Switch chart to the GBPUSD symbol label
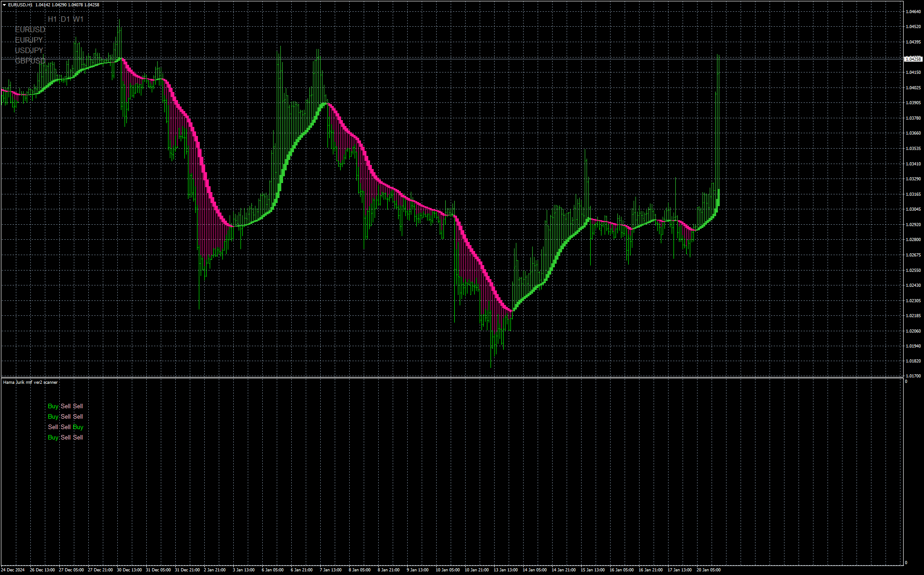Screen dimensions: 924x575 [x=30, y=61]
